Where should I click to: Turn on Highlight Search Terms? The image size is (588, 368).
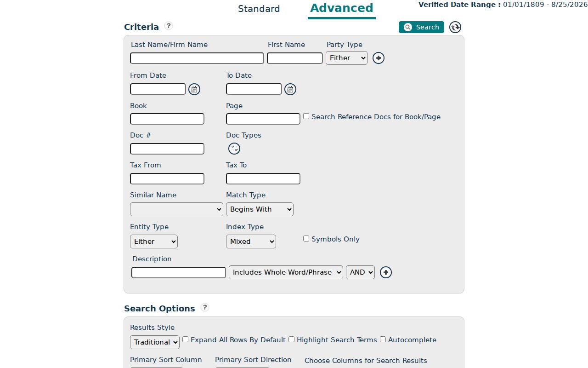coord(291,339)
